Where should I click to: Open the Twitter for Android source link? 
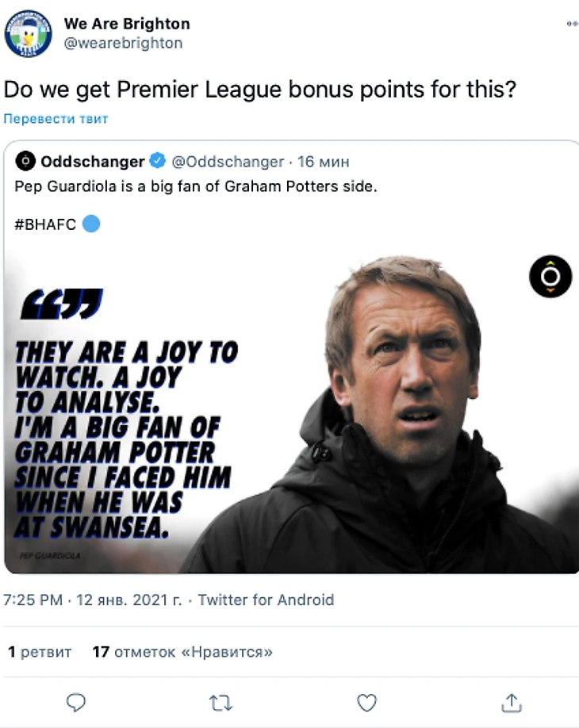pyautogui.click(x=266, y=600)
